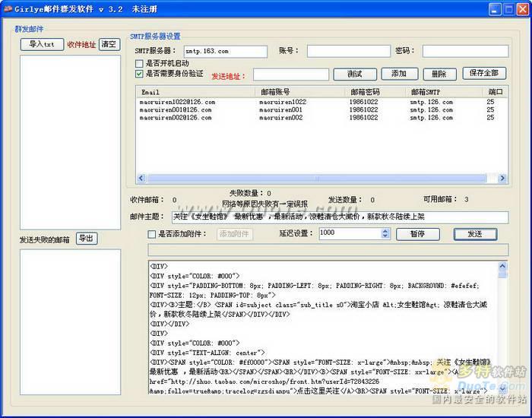The image size is (532, 418).
Task: Click the SMTP服务器 input field
Action: [x=225, y=51]
